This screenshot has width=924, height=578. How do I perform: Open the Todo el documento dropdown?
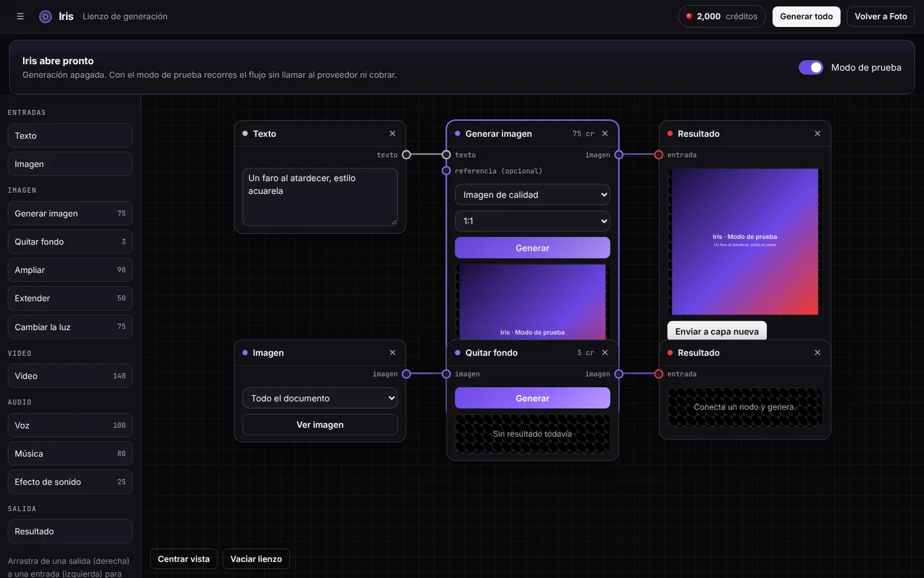320,398
